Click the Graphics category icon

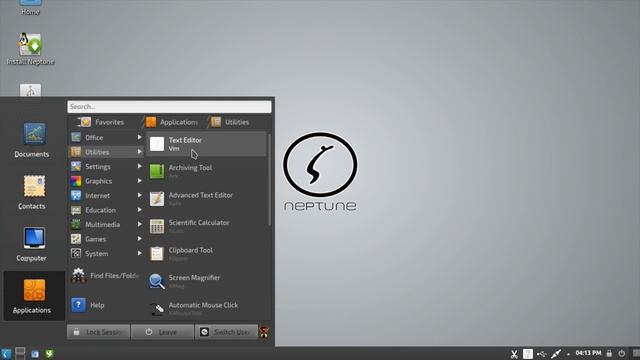pos(76,181)
